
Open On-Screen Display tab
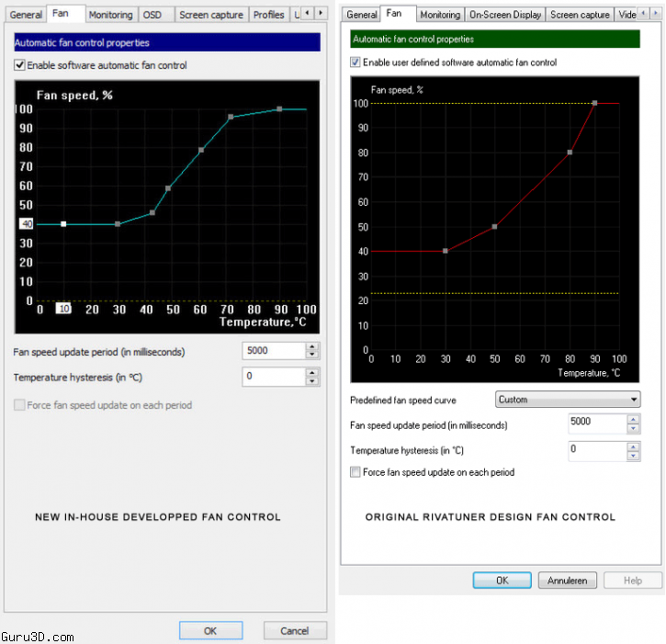pos(504,15)
